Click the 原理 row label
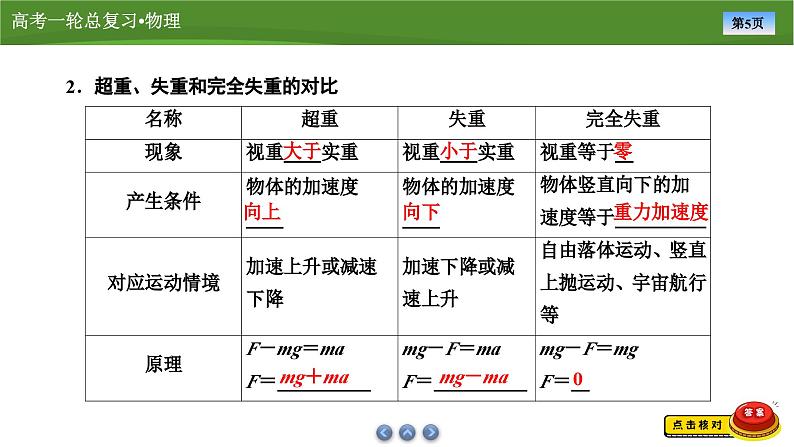Viewport: 794px width, 447px height. pyautogui.click(x=163, y=364)
